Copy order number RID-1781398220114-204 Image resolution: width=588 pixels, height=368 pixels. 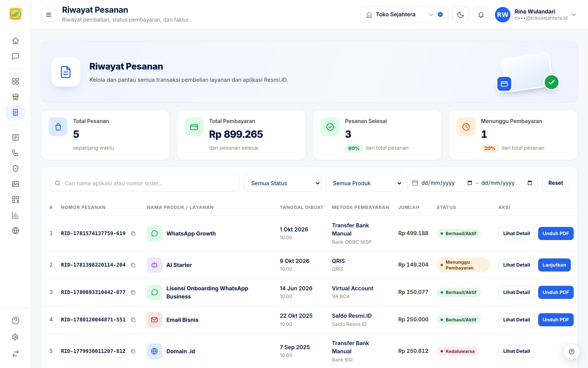click(133, 265)
